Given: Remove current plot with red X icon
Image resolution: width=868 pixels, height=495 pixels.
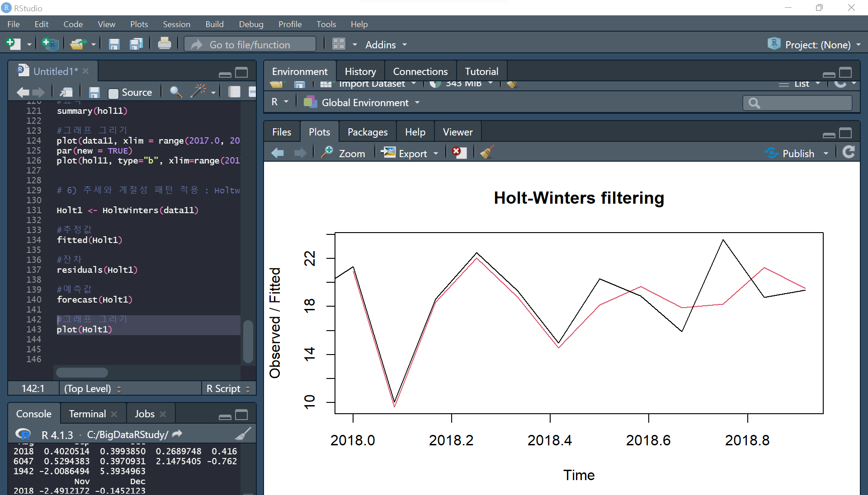Looking at the screenshot, I should point(458,153).
